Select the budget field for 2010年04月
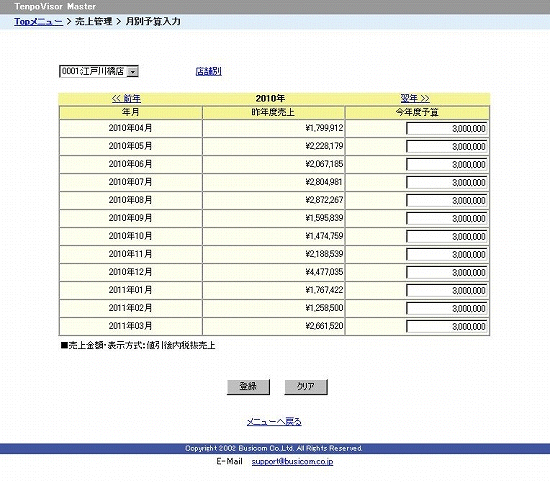Screen dimensions: 550x483 (x=447, y=128)
